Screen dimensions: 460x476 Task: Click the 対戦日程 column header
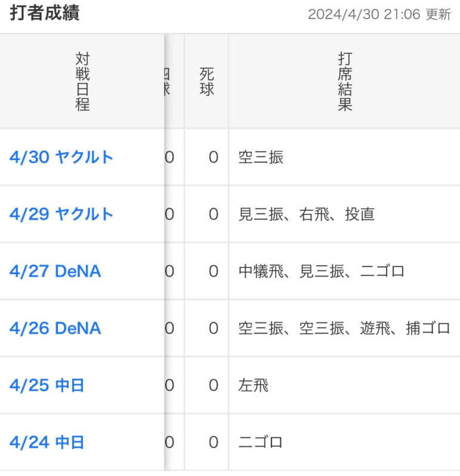[x=82, y=81]
